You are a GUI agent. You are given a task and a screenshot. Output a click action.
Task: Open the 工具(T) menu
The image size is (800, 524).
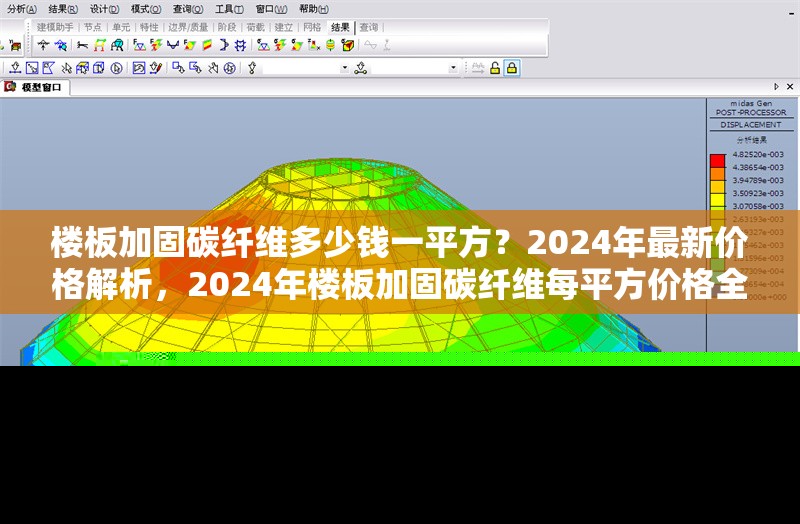click(x=229, y=9)
